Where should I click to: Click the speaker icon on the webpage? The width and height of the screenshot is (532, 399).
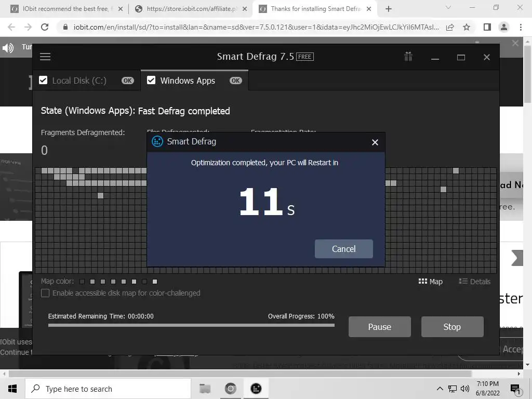click(x=8, y=48)
